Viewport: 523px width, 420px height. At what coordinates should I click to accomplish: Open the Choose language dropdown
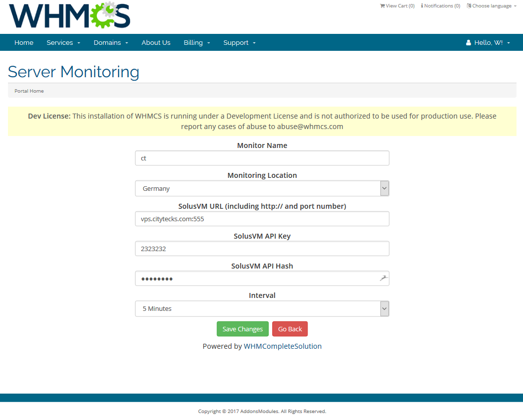[492, 5]
